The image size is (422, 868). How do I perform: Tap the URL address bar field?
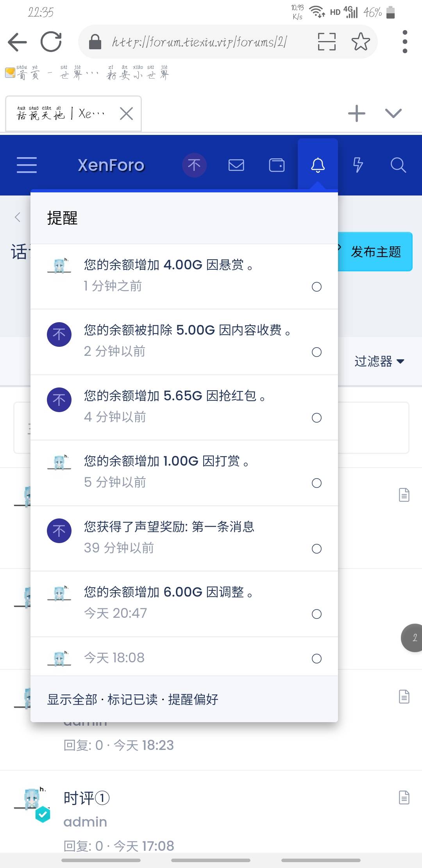199,41
